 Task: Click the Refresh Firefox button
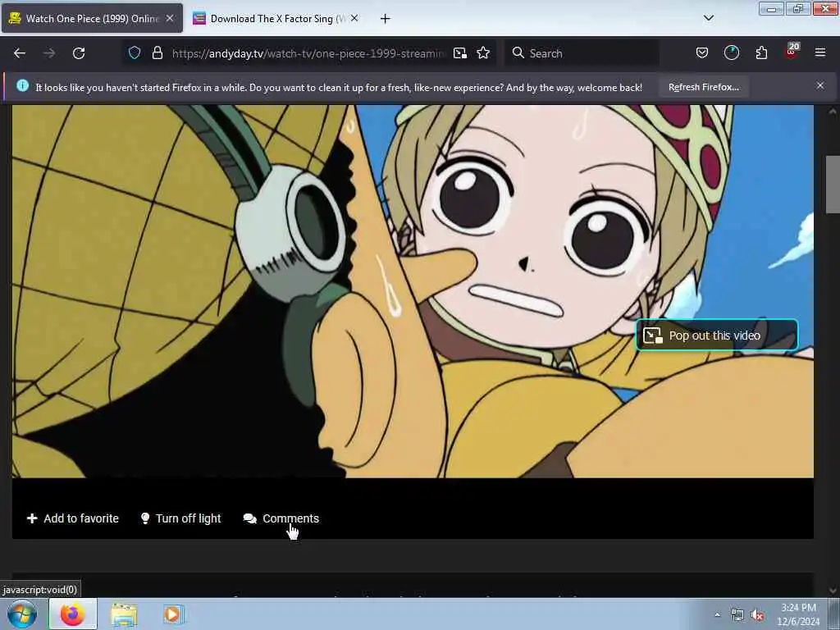703,87
